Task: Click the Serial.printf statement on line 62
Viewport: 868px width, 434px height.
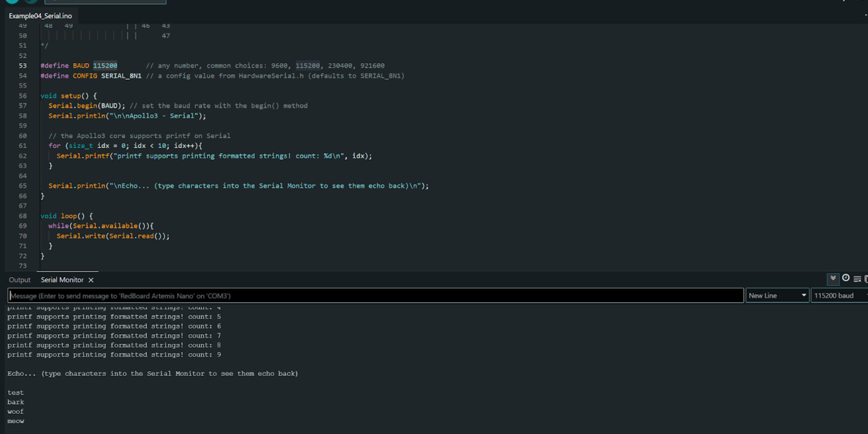Action: (x=214, y=156)
